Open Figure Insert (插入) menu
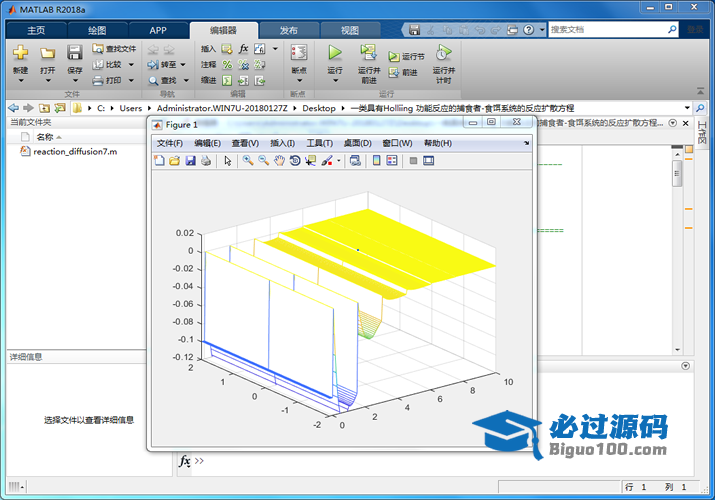Viewport: 715px width, 500px height. (x=282, y=143)
